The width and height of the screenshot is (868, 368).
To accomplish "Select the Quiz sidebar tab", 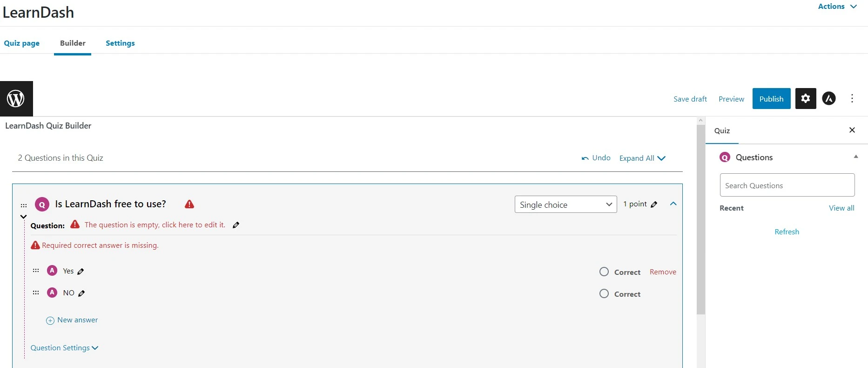I will pyautogui.click(x=722, y=131).
